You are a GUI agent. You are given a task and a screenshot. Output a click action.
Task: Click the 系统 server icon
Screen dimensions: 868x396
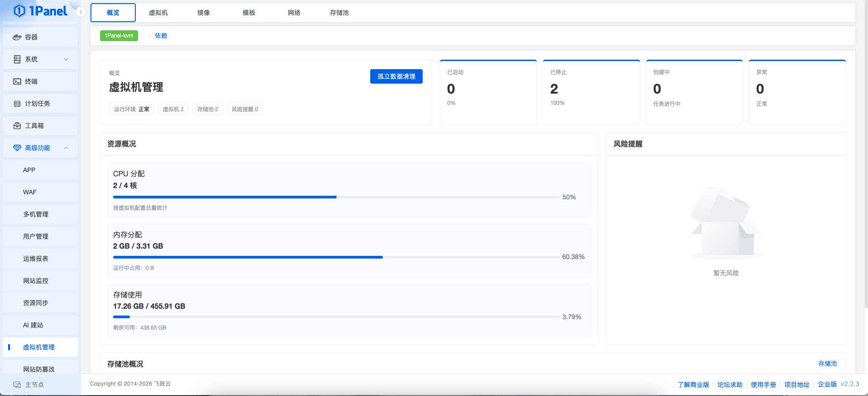point(17,59)
